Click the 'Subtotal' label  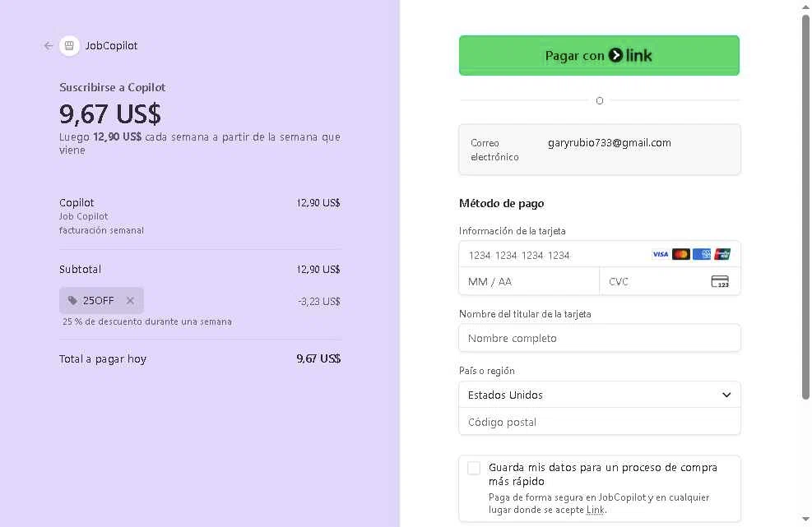pyautogui.click(x=81, y=269)
